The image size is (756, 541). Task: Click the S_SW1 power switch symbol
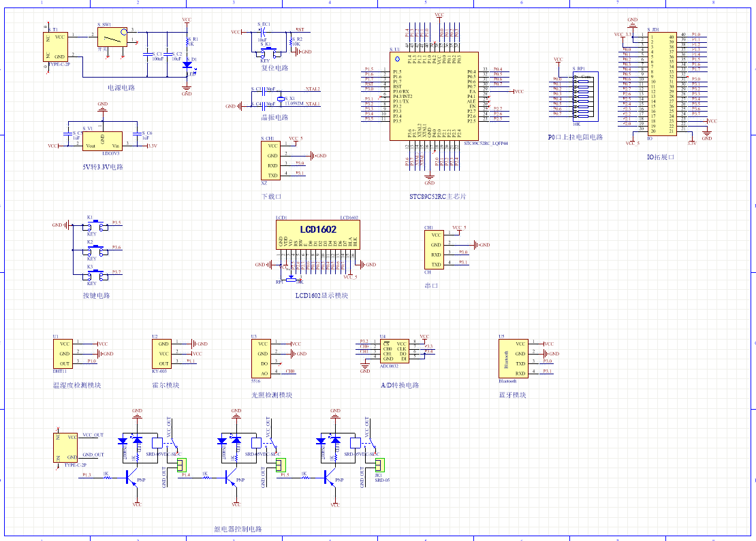[x=112, y=37]
